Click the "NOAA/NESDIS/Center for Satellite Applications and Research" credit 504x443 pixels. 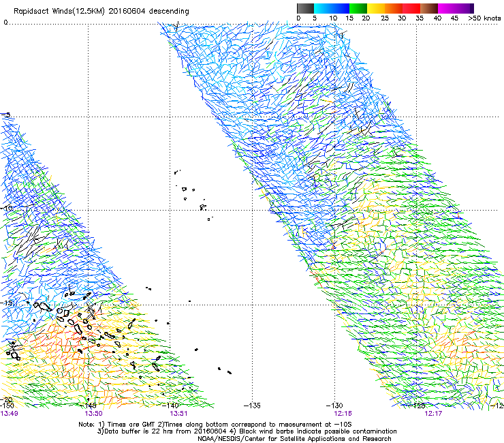[x=294, y=439]
